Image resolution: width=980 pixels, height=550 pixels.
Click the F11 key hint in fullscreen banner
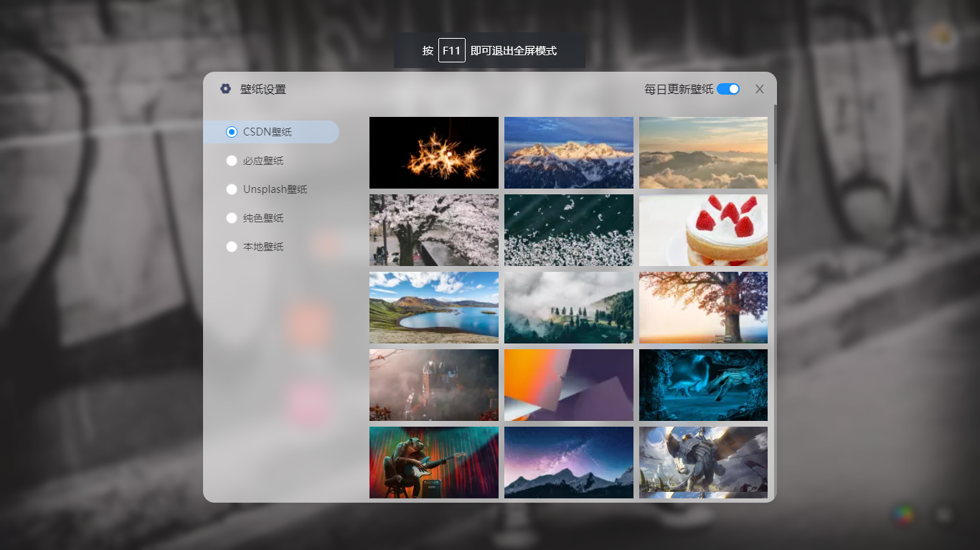[452, 50]
